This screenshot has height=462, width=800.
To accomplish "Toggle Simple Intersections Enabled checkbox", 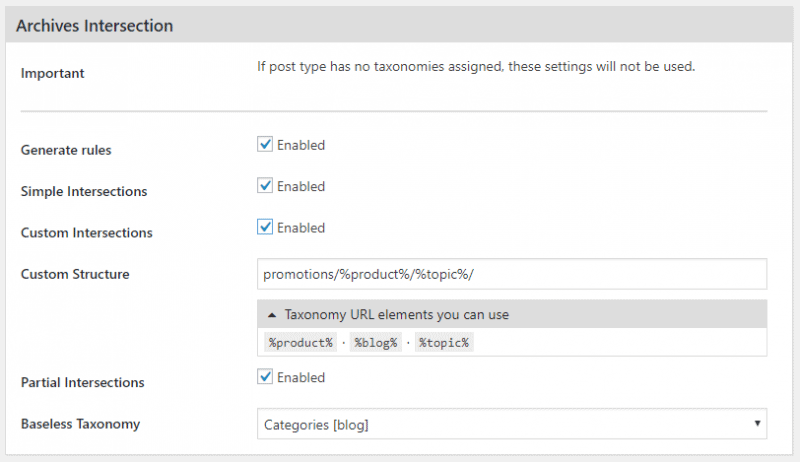I will coord(265,186).
